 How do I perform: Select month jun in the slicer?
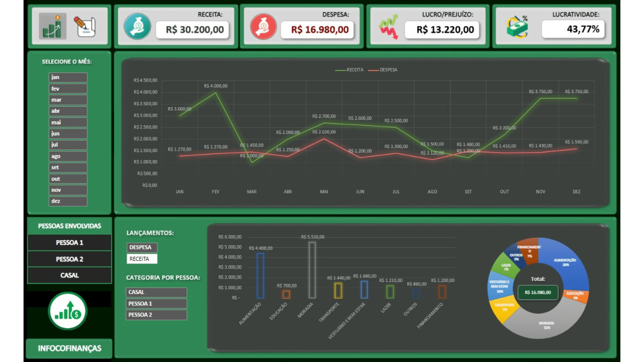pyautogui.click(x=68, y=134)
